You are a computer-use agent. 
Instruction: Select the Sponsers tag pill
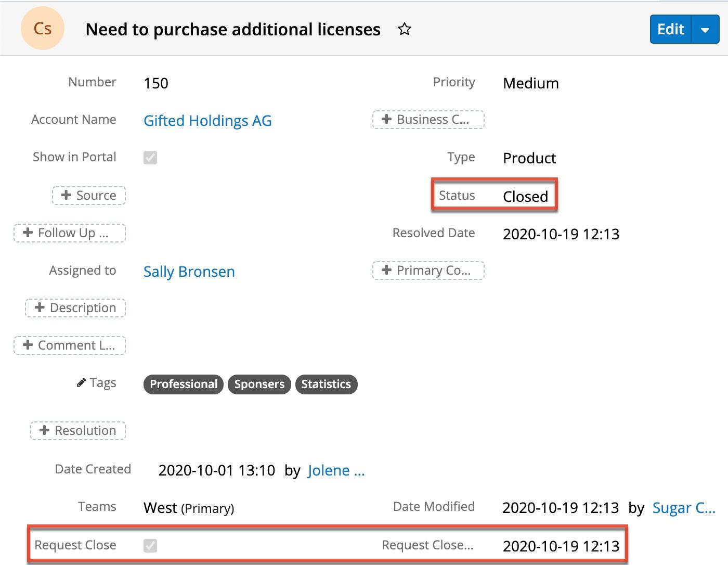pos(259,384)
